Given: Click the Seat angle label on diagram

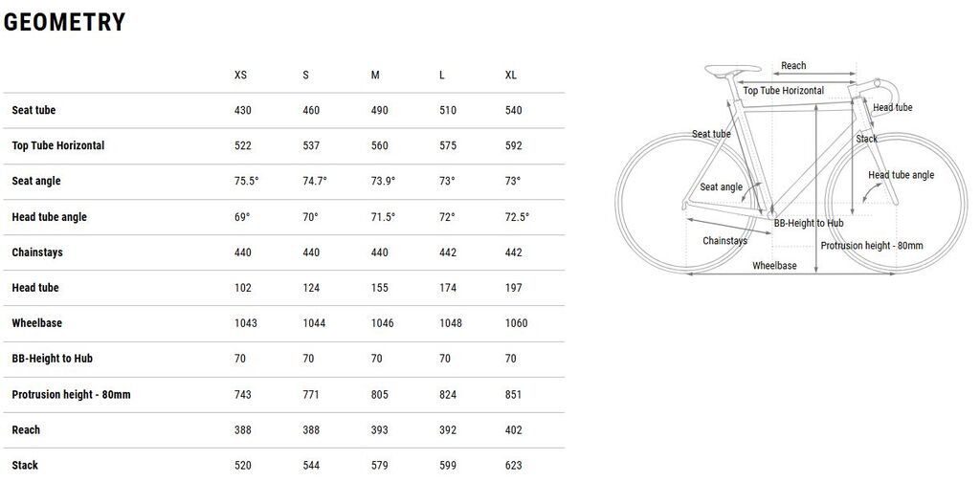Looking at the screenshot, I should [x=721, y=187].
